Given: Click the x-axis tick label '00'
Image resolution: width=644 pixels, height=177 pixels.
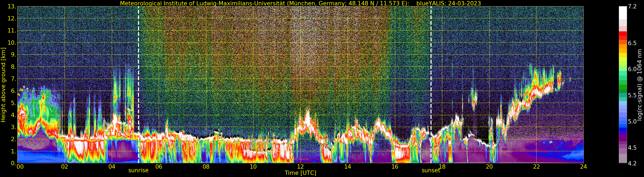Looking at the screenshot, I should (20, 166).
